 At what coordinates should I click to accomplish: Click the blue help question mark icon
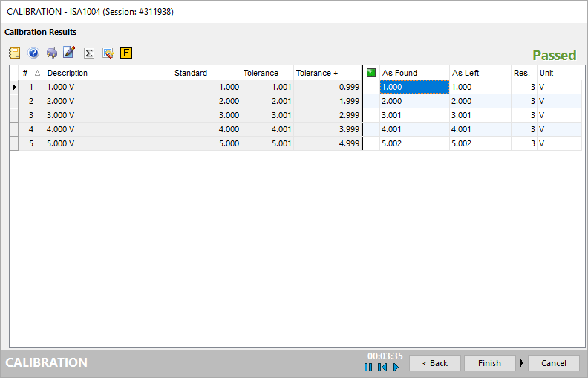coord(33,53)
